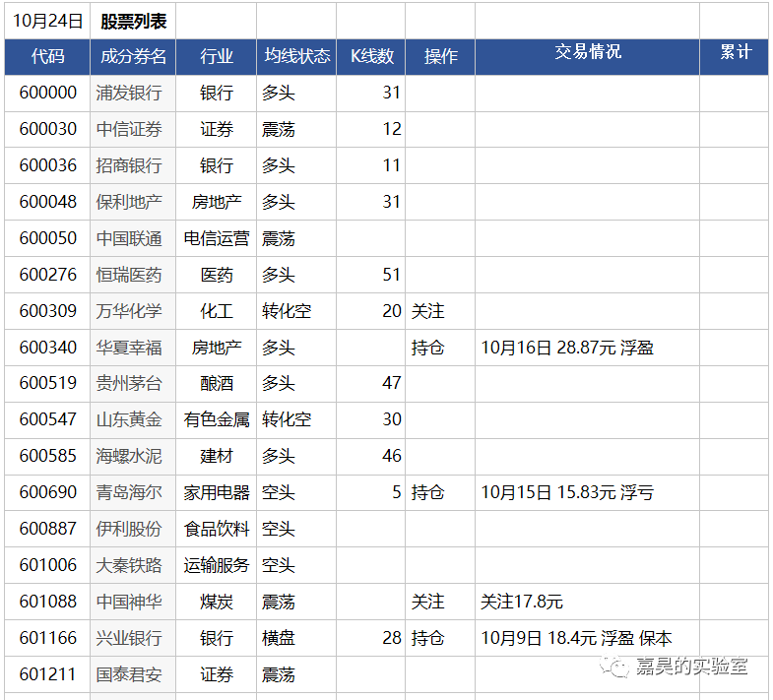Screen dimensions: 773x700
Task: Select the 代码 column header
Action: coord(47,57)
